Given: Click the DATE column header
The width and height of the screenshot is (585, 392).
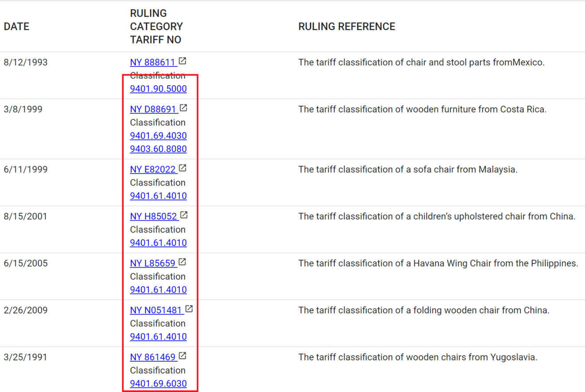Looking at the screenshot, I should pos(16,26).
